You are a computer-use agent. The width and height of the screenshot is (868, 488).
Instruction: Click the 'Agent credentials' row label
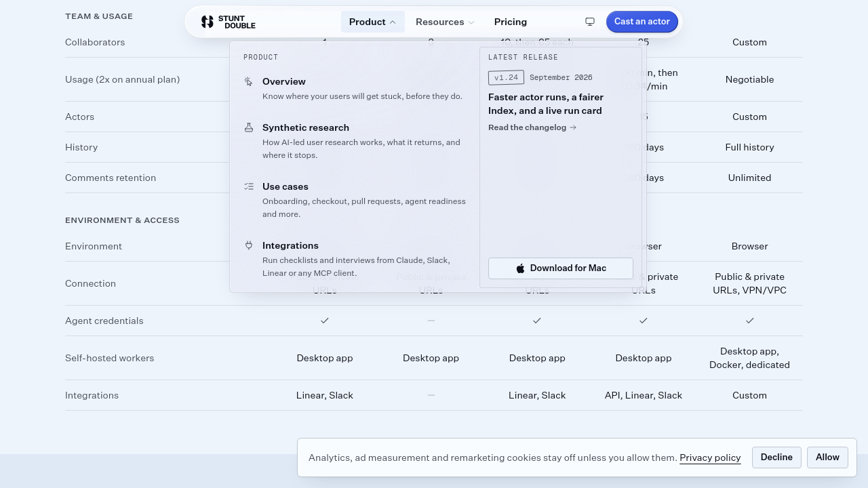[x=104, y=321]
